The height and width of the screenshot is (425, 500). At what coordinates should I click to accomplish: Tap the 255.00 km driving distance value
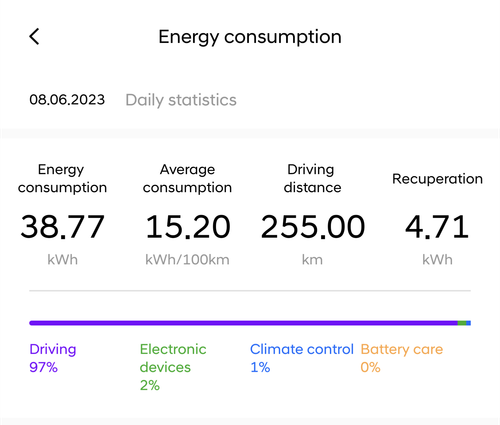313,227
